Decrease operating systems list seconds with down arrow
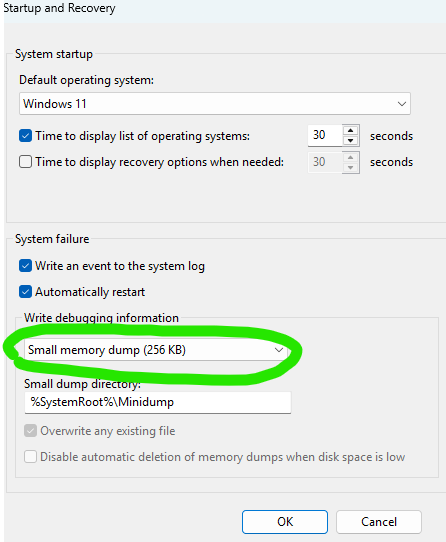Viewport: 446px width, 542px height. pyautogui.click(x=351, y=141)
